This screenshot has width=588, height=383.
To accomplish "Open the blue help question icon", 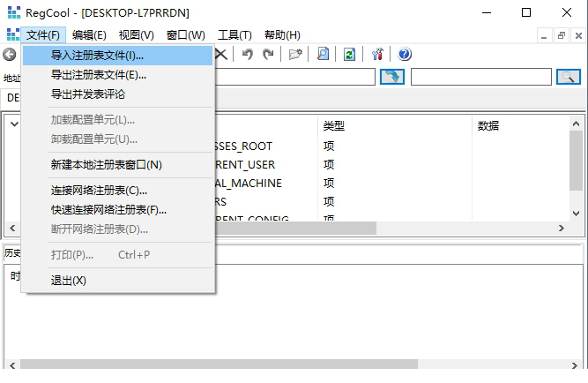I will (x=405, y=55).
